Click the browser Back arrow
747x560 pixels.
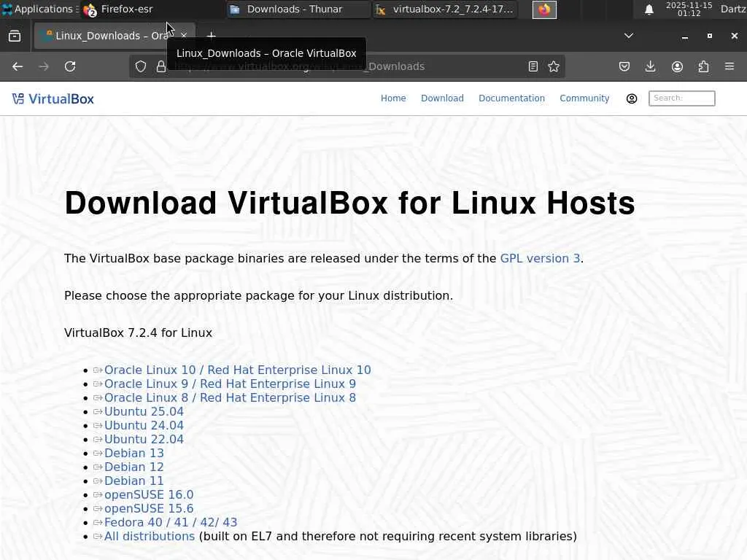(x=18, y=66)
